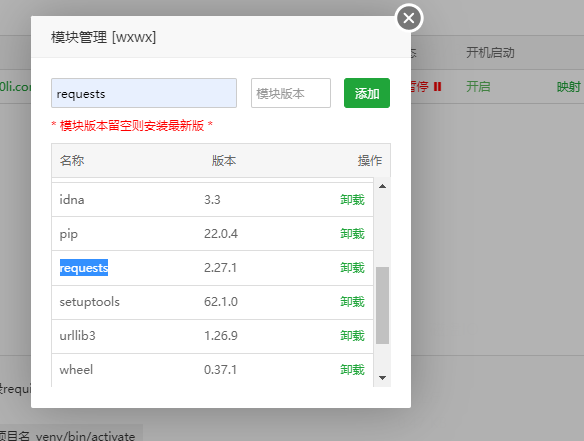Click the scrollbar up arrow

tap(382, 186)
